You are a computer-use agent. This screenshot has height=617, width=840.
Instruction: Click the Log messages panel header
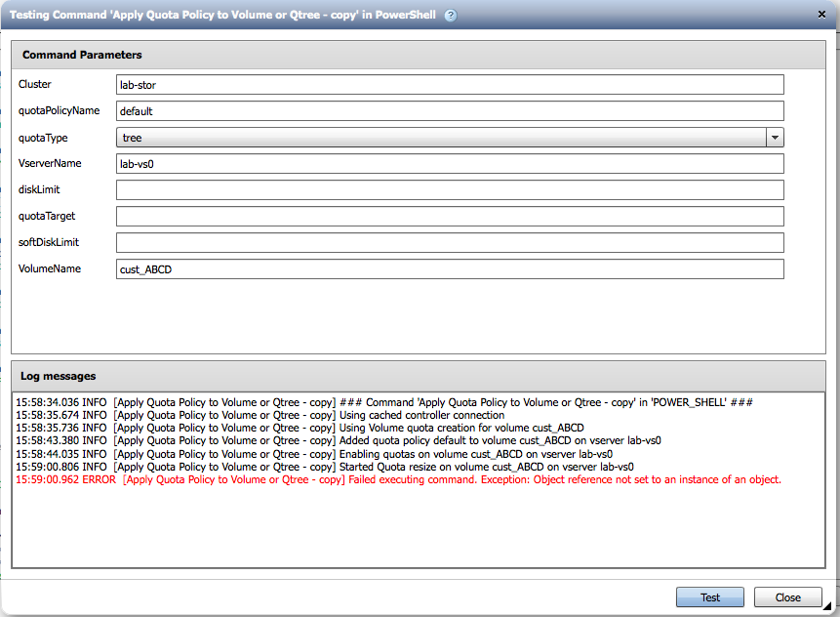point(419,376)
